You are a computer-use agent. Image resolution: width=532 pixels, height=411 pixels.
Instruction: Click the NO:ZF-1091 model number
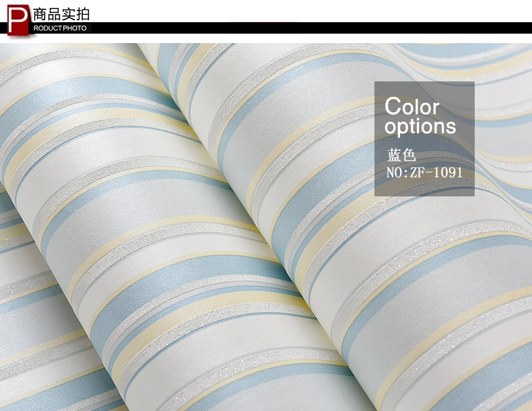(x=424, y=172)
